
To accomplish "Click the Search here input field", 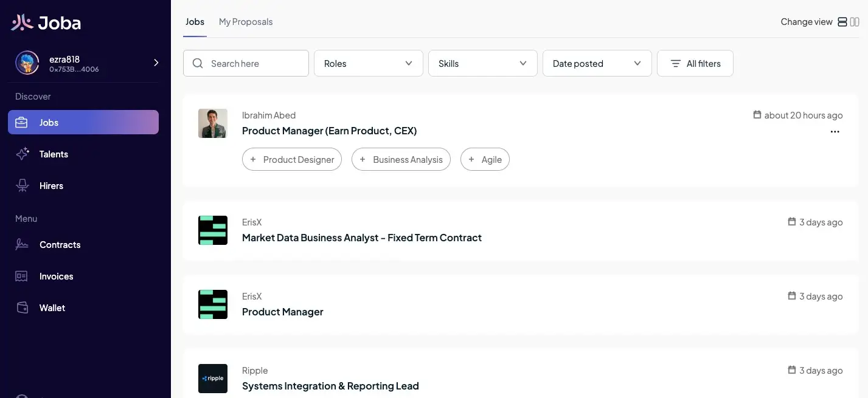I will [x=255, y=63].
